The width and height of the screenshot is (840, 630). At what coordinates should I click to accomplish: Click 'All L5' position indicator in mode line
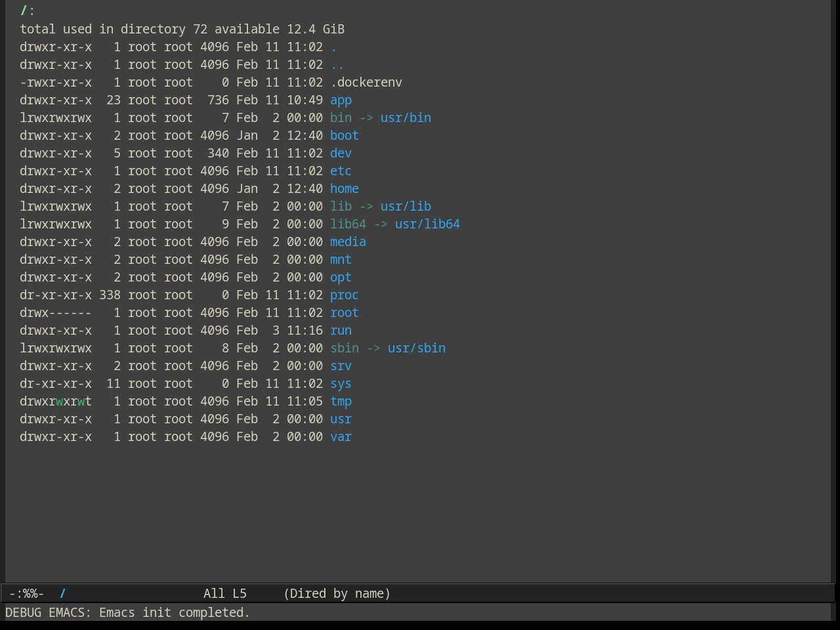[x=225, y=594]
